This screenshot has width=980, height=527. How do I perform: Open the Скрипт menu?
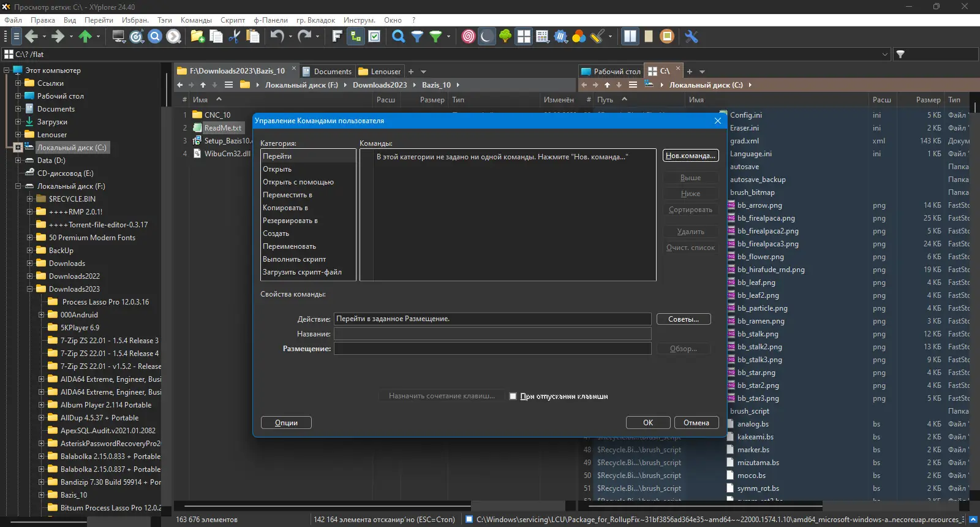[232, 20]
